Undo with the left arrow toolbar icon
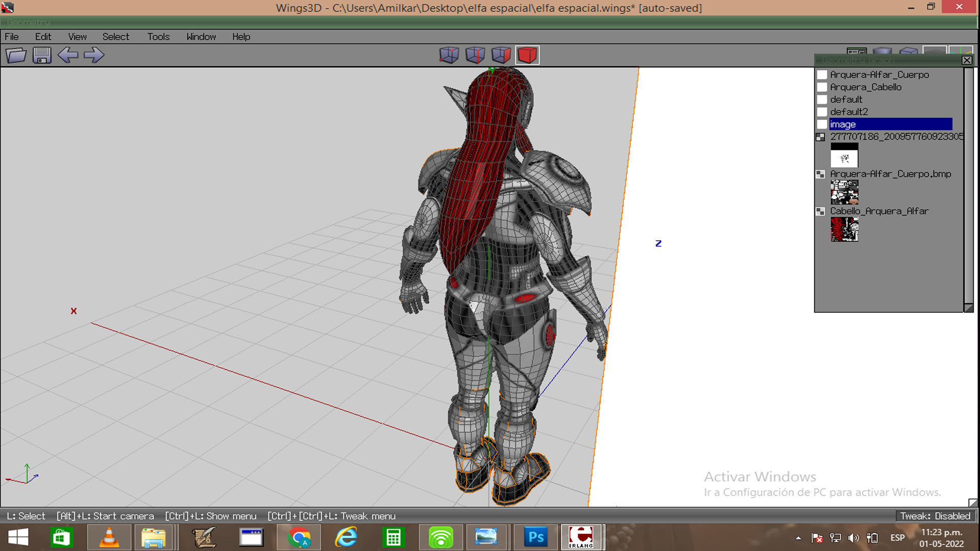Screen dimensions: 980x551 click(68, 55)
